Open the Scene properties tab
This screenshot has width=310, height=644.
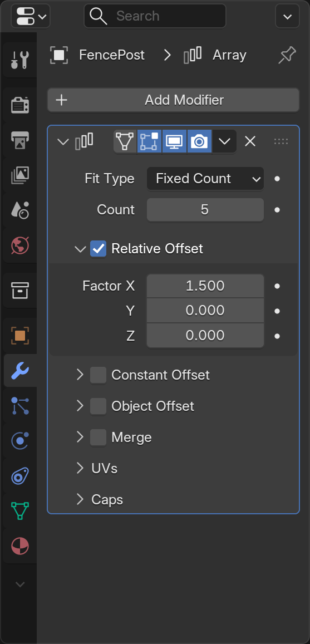[x=19, y=210]
